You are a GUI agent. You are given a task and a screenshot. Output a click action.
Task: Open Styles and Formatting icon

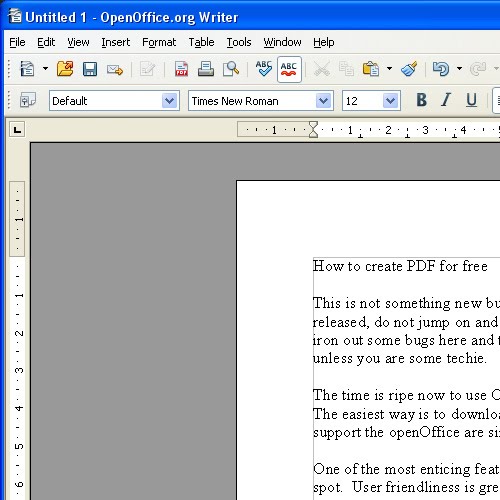pos(28,100)
